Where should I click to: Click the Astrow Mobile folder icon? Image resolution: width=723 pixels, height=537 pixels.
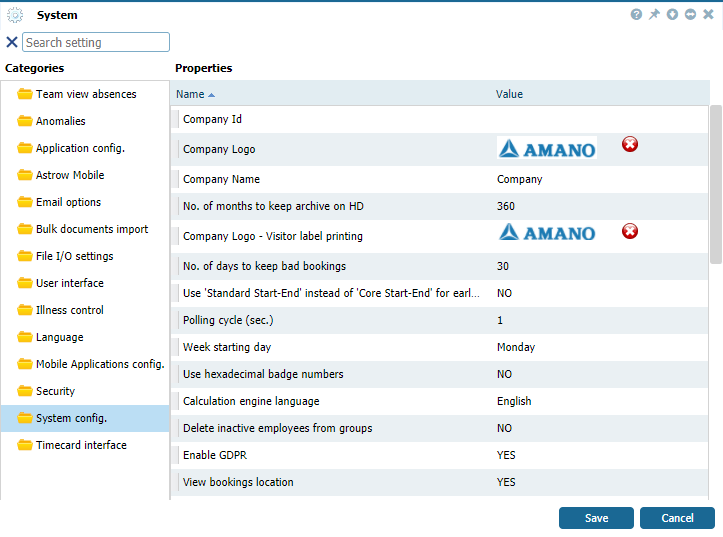(x=24, y=175)
